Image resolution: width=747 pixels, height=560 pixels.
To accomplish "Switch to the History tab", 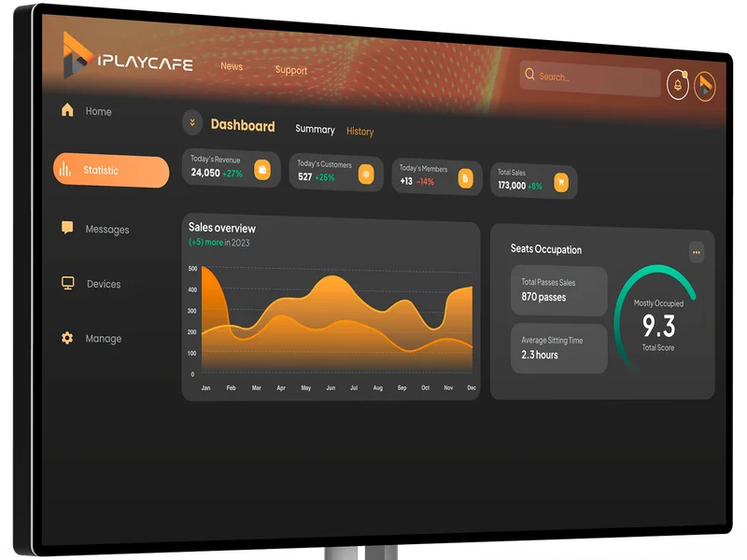I will tap(362, 132).
